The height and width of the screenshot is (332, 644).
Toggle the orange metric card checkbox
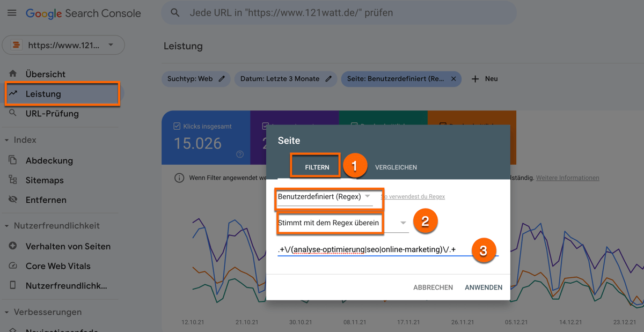coord(442,126)
